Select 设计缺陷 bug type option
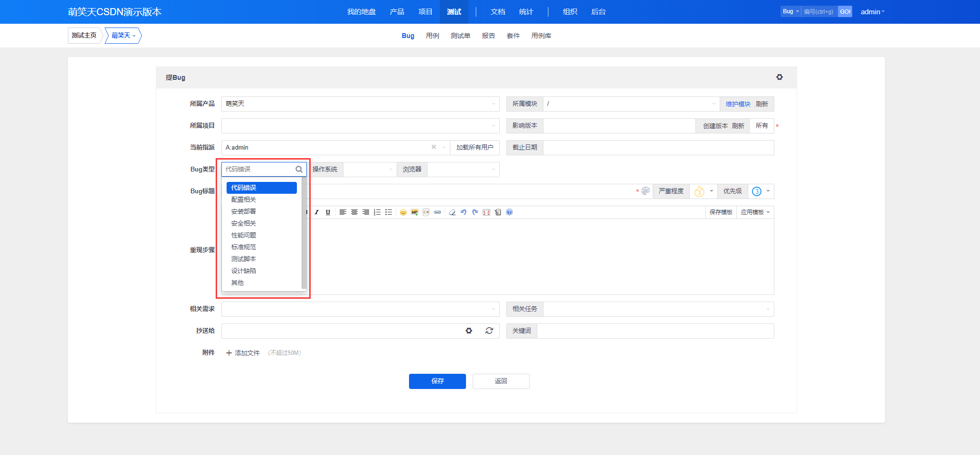980x455 pixels. [262, 271]
